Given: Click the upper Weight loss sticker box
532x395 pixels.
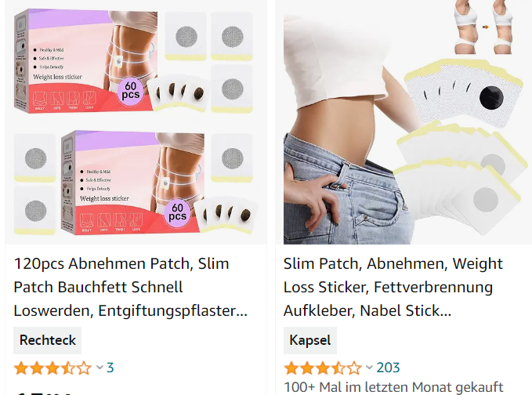Looking at the screenshot, I should coord(86,61).
